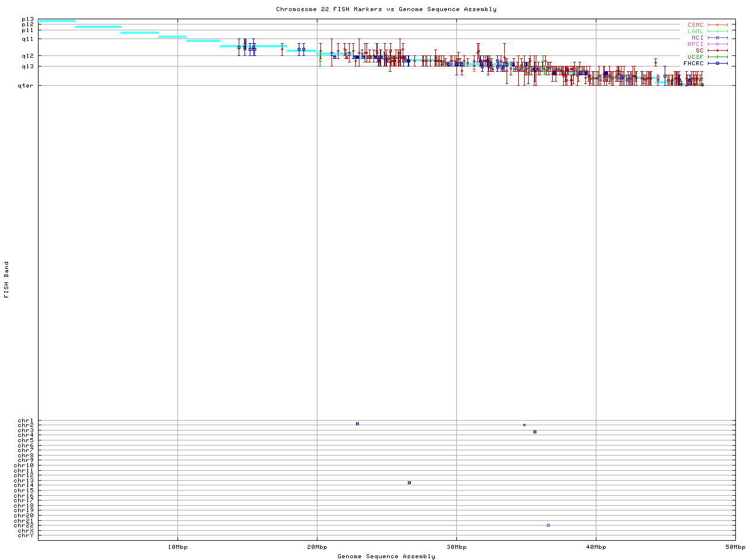747x560 pixels.
Task: Select the SC legend label
Action: click(699, 50)
